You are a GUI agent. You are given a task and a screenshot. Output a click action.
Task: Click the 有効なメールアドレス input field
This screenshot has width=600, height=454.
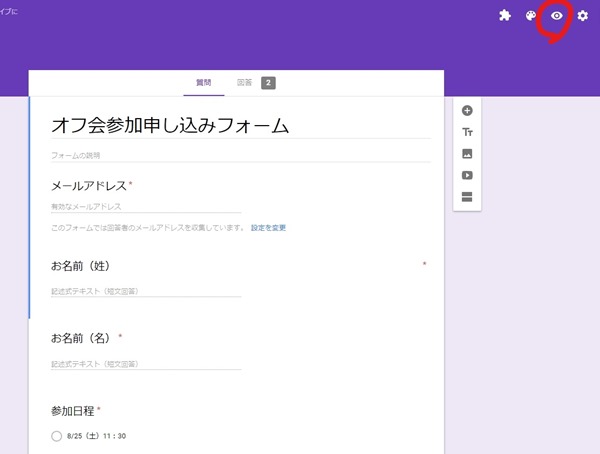click(x=145, y=207)
